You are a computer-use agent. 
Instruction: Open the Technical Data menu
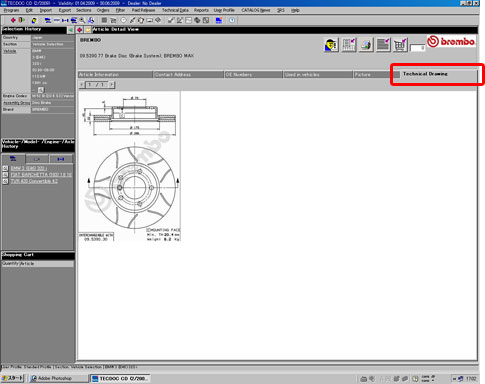175,10
